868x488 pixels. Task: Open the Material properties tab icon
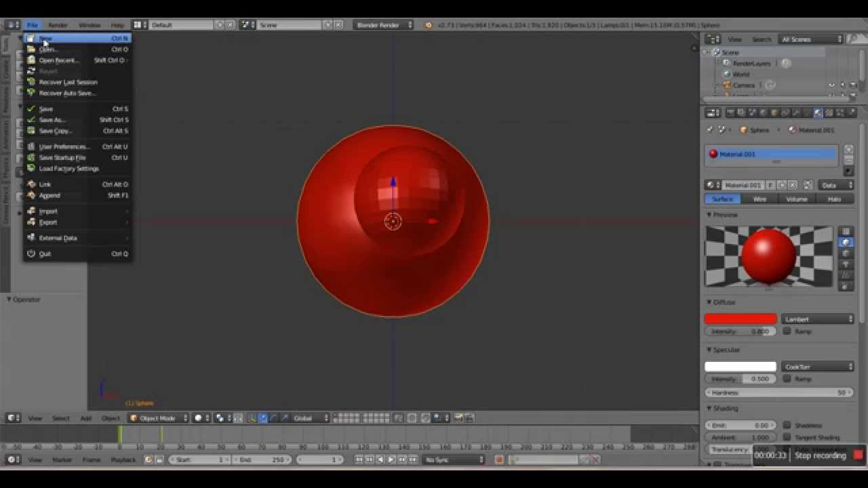(x=818, y=113)
